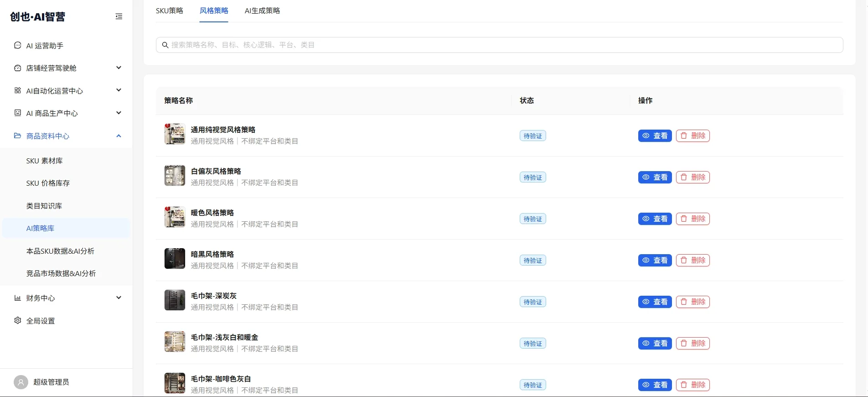Select AI策略库 in sidebar
Screen dimensions: 868x397
[66, 228]
